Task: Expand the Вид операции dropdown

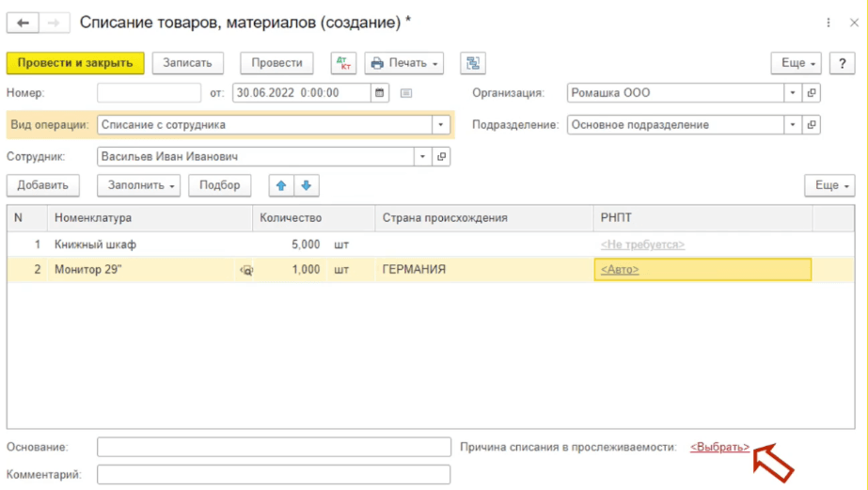Action: [441, 125]
